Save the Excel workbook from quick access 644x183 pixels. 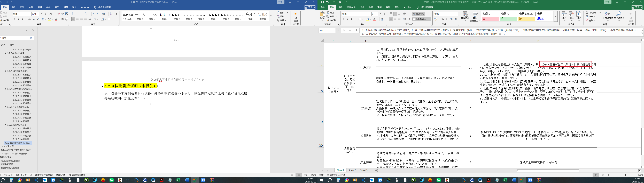pyautogui.click(x=322, y=2)
